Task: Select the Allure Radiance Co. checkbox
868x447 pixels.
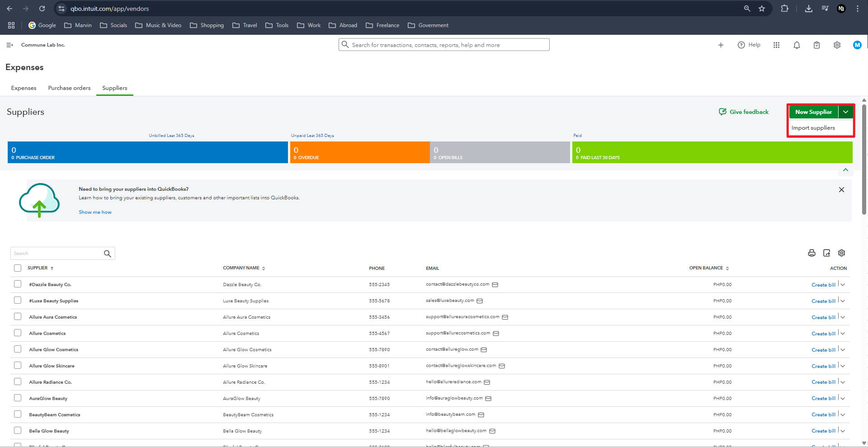Action: [18, 381]
